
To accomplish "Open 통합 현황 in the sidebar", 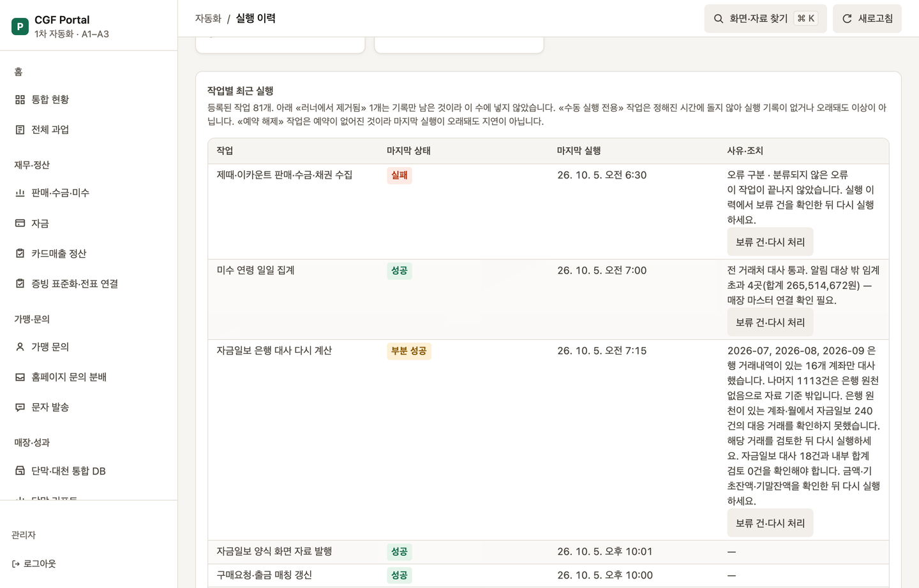I will tap(89, 99).
